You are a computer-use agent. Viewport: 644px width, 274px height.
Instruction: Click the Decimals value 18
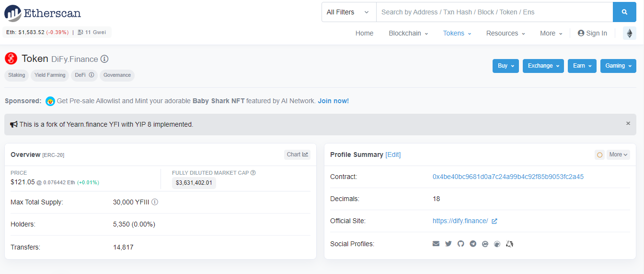coord(436,199)
